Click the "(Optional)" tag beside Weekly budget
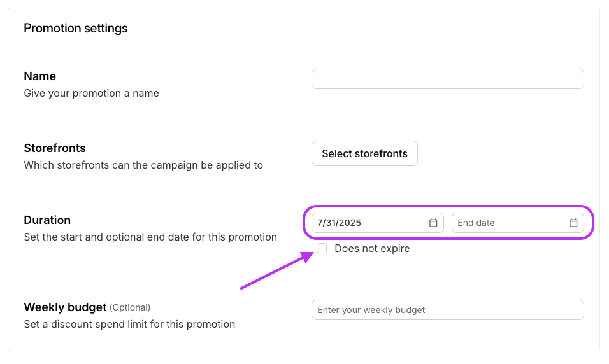This screenshot has height=364, width=609. point(130,307)
